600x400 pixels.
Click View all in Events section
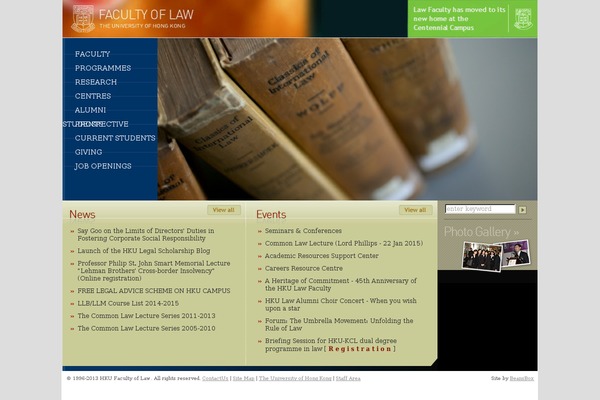click(x=416, y=210)
